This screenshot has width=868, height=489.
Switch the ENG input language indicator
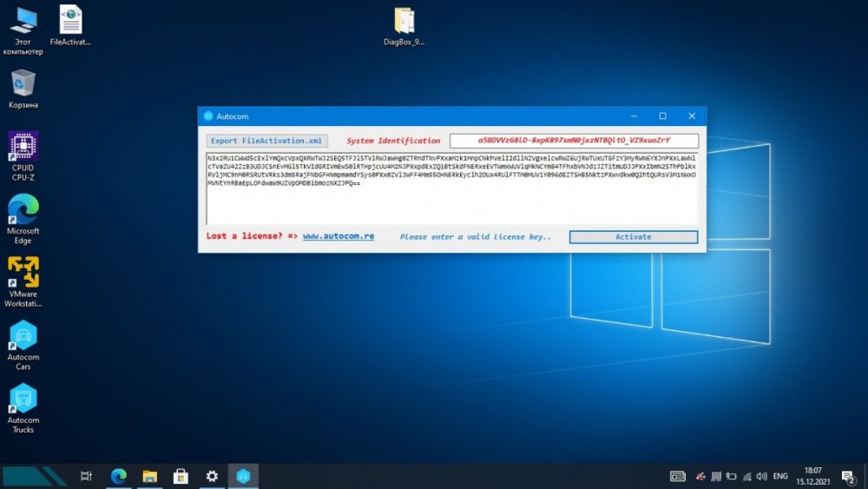click(780, 476)
